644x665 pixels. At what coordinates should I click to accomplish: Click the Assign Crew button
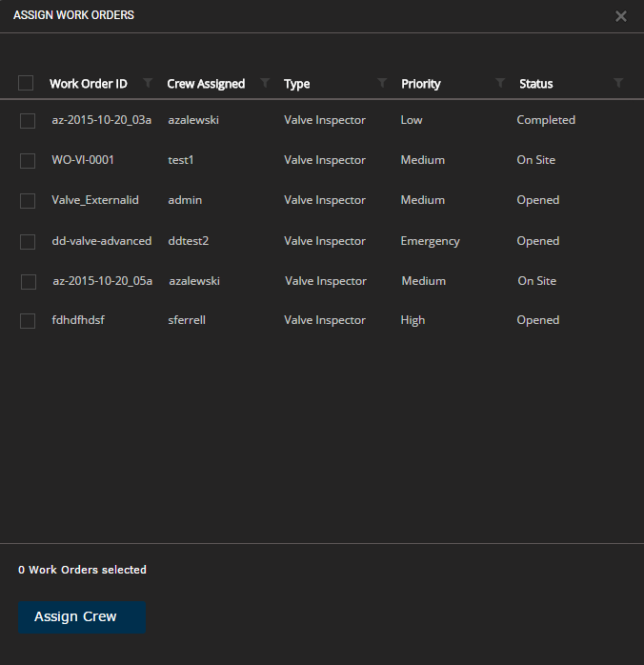point(82,617)
